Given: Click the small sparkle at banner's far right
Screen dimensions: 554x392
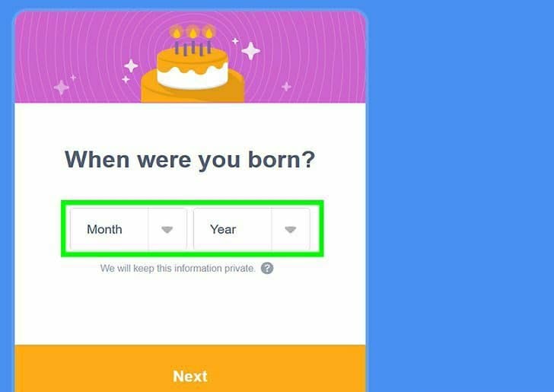Looking at the screenshot, I should [286, 86].
